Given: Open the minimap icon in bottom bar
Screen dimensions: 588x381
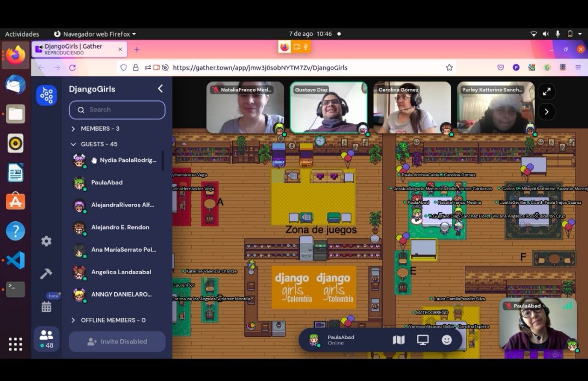Looking at the screenshot, I should pos(398,340).
